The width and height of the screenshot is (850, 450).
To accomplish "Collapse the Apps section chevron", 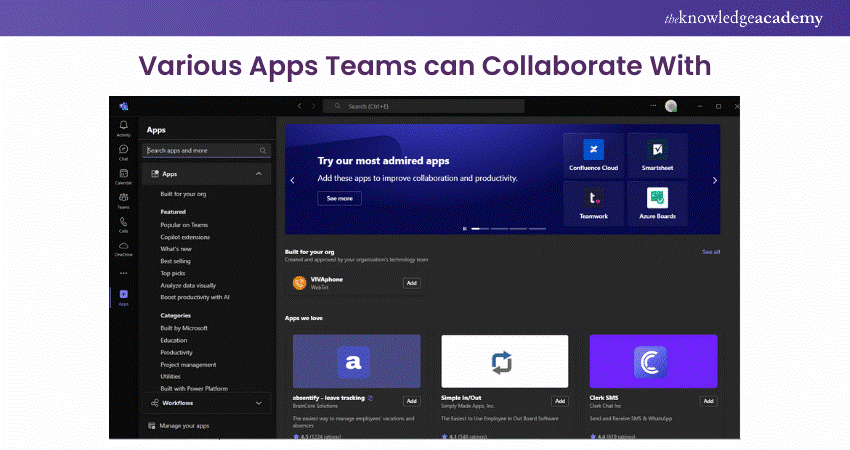I will point(259,174).
